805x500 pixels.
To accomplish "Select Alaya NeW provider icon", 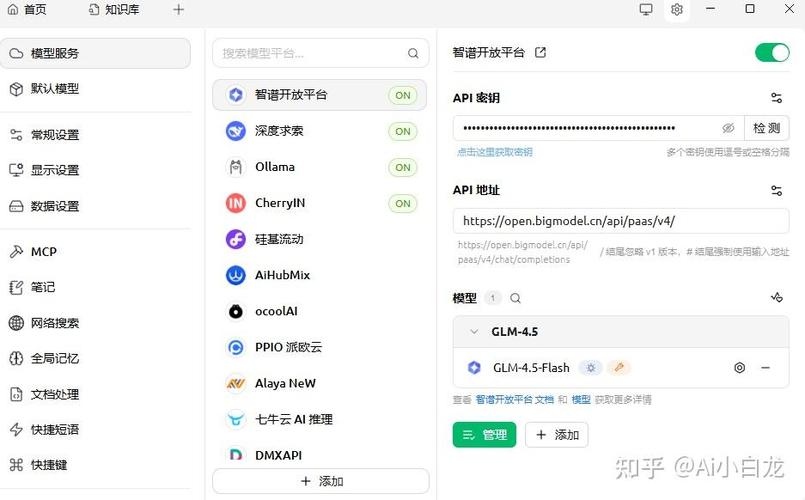I will click(x=236, y=383).
